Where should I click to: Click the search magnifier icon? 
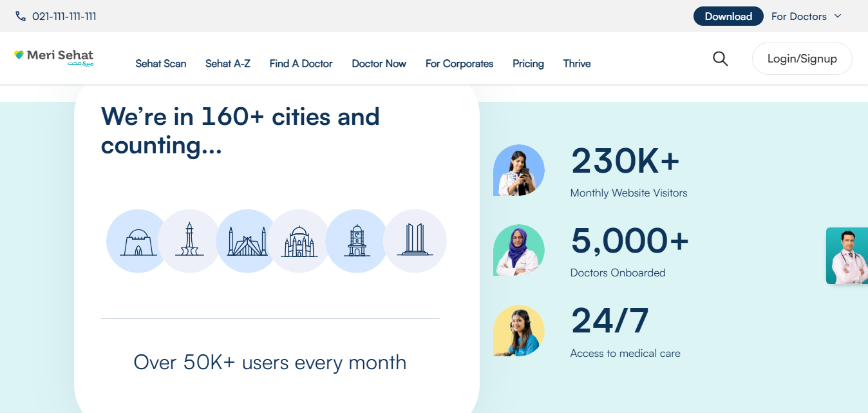tap(720, 59)
